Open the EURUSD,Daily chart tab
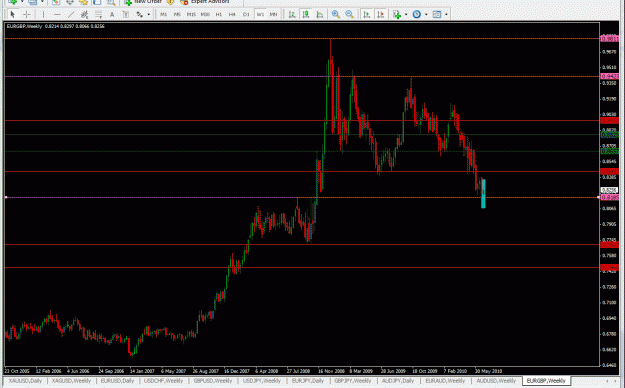This screenshot has height=388, width=625. 117,381
